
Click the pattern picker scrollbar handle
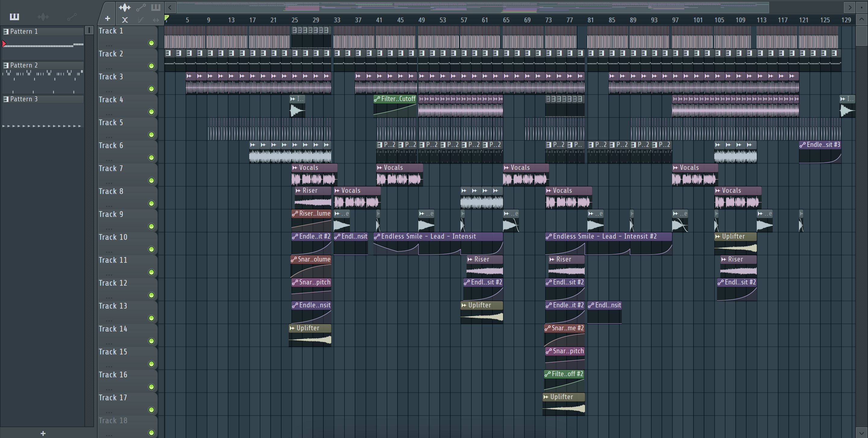(89, 30)
